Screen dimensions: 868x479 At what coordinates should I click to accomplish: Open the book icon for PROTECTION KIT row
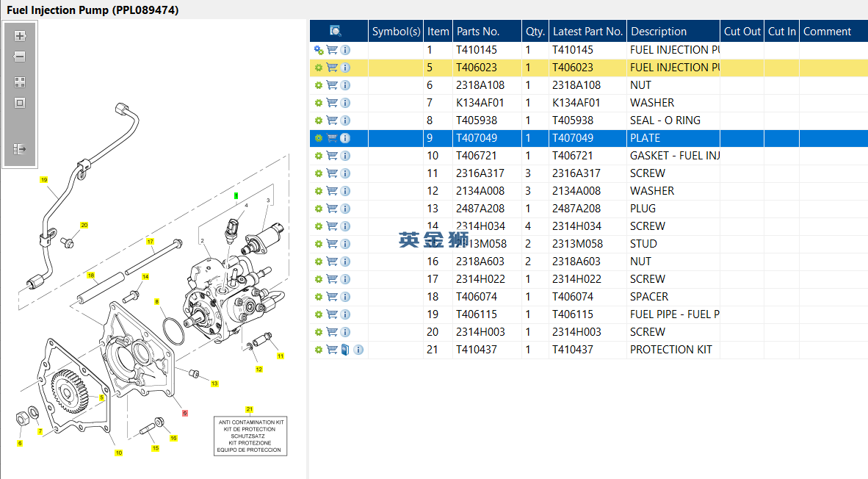pos(345,350)
